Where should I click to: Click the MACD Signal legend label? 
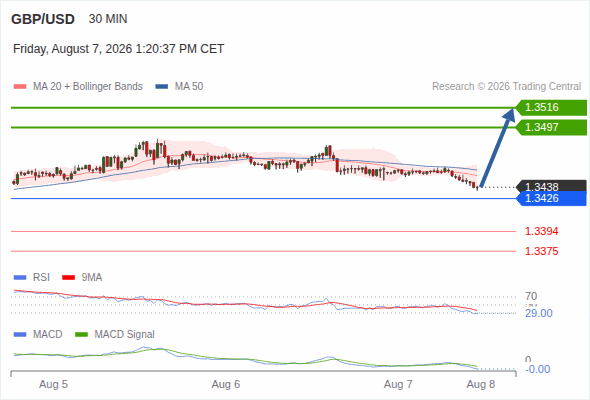pyautogui.click(x=125, y=334)
